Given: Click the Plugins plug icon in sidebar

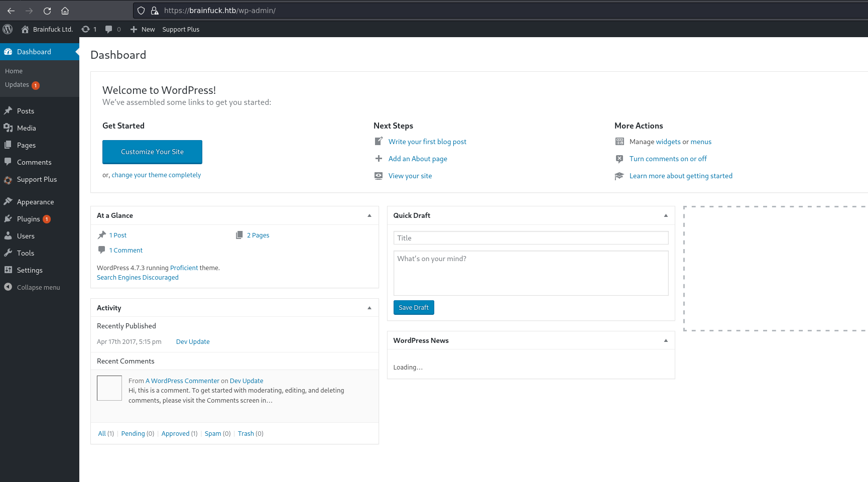Looking at the screenshot, I should pos(8,218).
